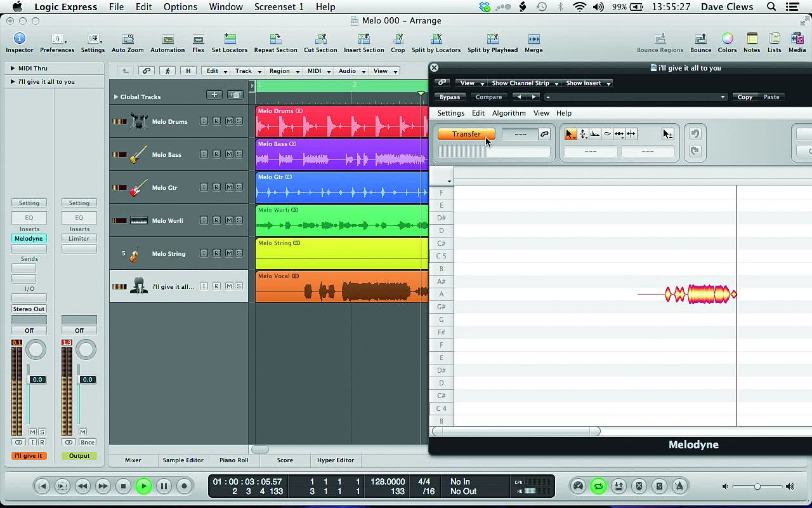
Task: Click the Compare button in plugin window
Action: (488, 97)
